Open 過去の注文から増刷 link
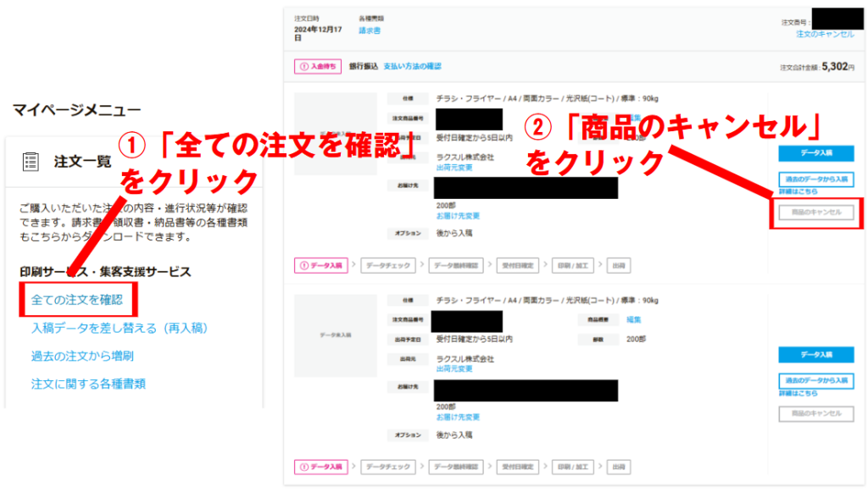868x492 pixels. coord(82,356)
